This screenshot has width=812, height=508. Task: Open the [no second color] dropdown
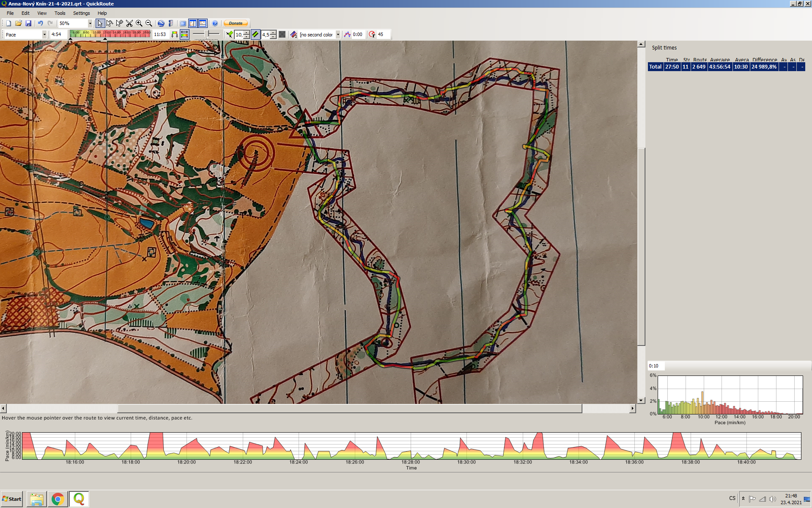pos(338,35)
